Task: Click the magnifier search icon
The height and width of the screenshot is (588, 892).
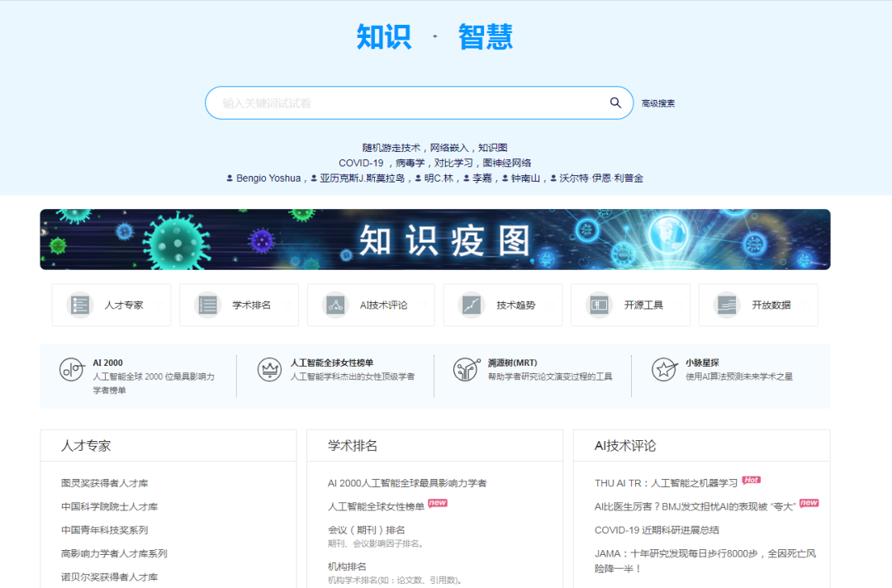Action: (615, 102)
